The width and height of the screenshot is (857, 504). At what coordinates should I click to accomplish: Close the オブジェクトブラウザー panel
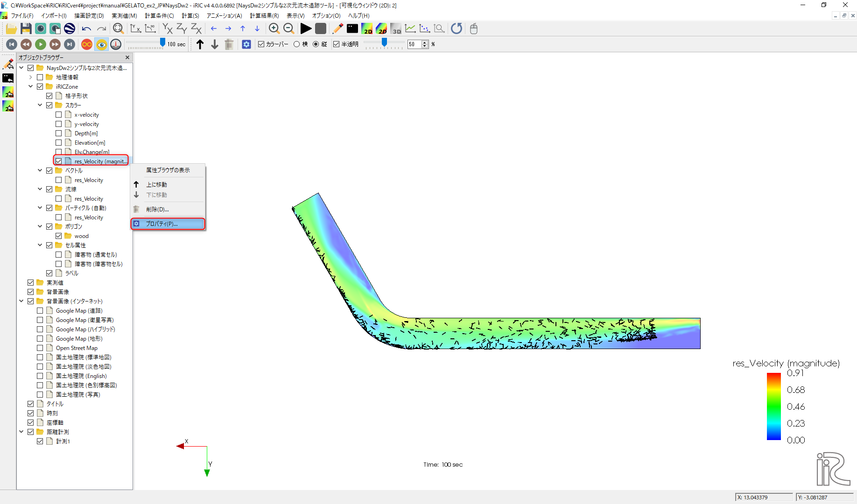click(x=127, y=57)
